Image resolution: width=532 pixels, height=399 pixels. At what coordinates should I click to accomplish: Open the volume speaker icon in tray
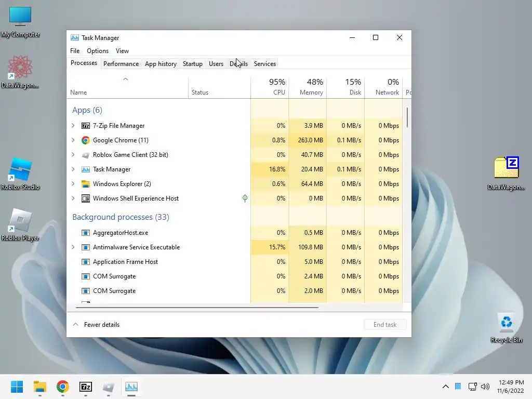[x=485, y=386]
